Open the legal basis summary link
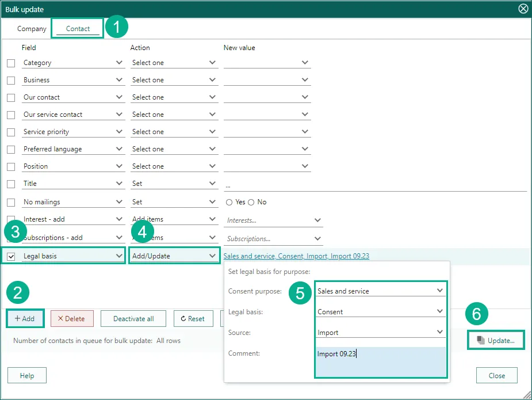The image size is (532, 400). [x=296, y=256]
